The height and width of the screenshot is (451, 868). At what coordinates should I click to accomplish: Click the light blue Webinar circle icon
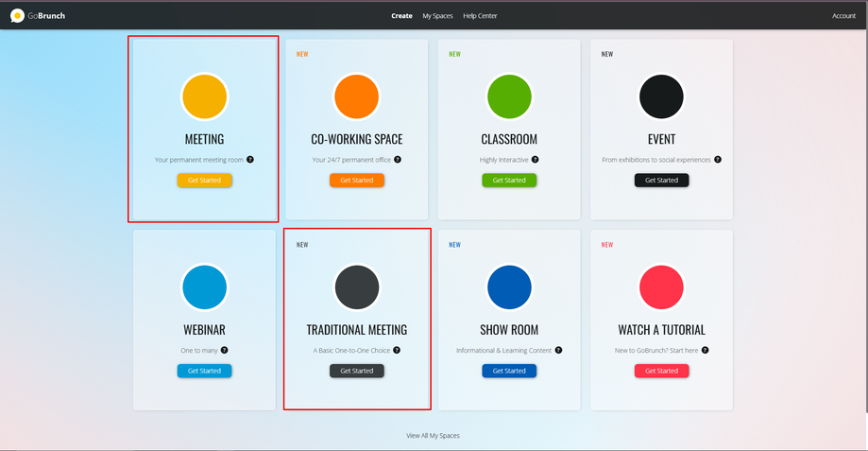pos(204,287)
